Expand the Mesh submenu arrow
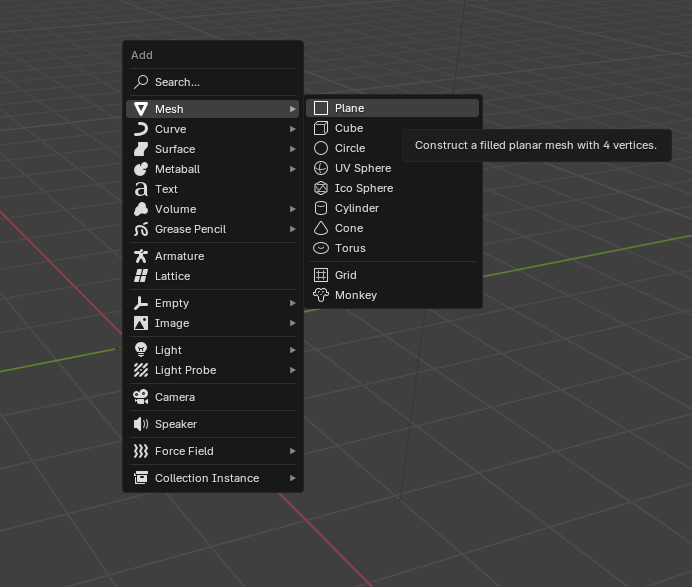This screenshot has height=587, width=692. pos(292,109)
